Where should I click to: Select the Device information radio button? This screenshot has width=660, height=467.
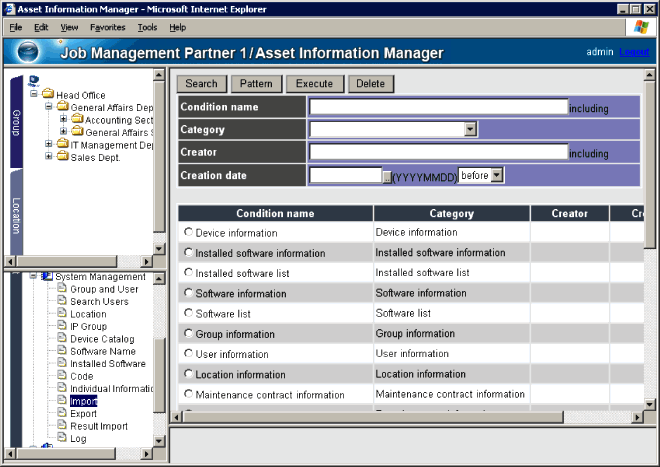[x=188, y=232]
